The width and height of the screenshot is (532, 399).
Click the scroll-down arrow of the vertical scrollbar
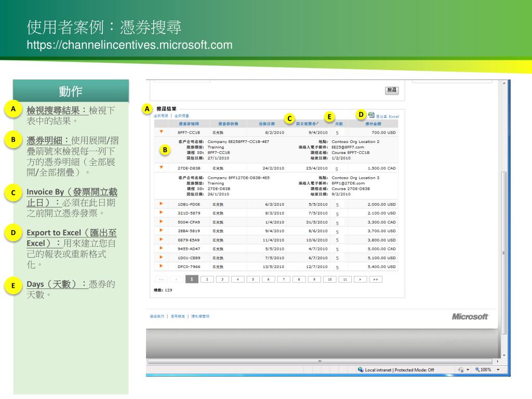(x=504, y=355)
